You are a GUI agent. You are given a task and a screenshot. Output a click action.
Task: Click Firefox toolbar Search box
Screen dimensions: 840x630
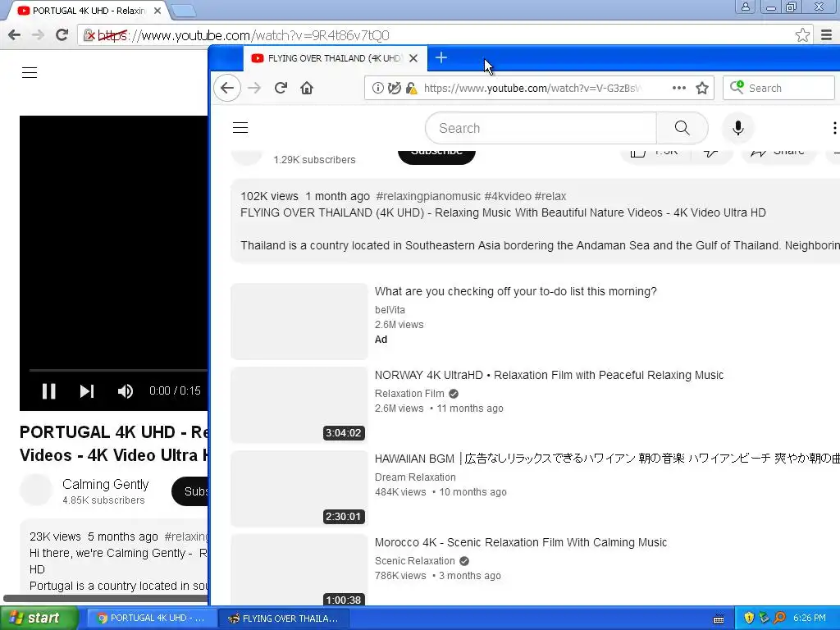click(778, 88)
